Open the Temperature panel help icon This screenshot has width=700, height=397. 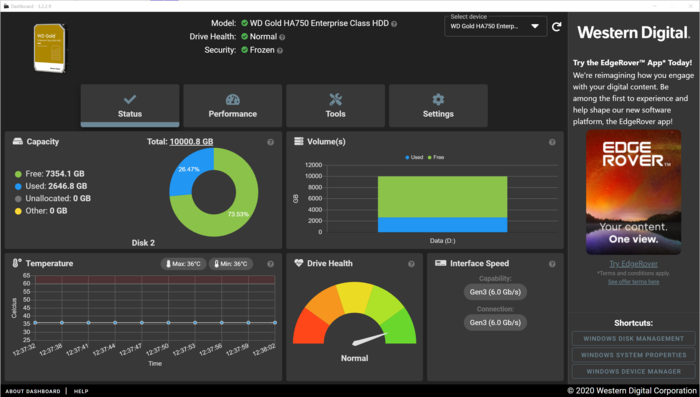pyautogui.click(x=271, y=264)
